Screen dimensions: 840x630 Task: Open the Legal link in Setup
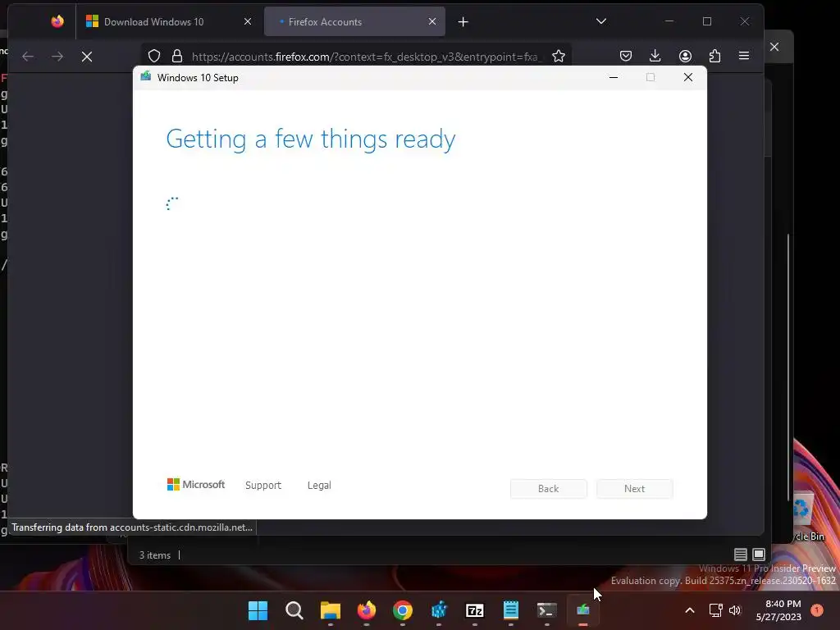tap(319, 486)
